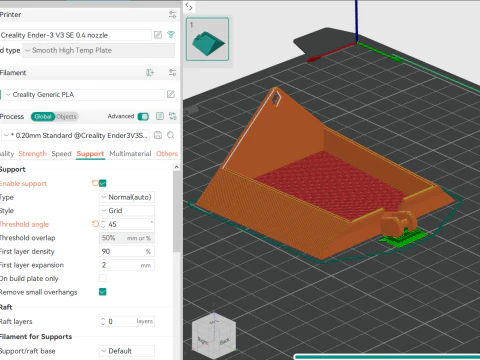
Task: Toggle the Enable support checkbox
Action: click(x=103, y=183)
